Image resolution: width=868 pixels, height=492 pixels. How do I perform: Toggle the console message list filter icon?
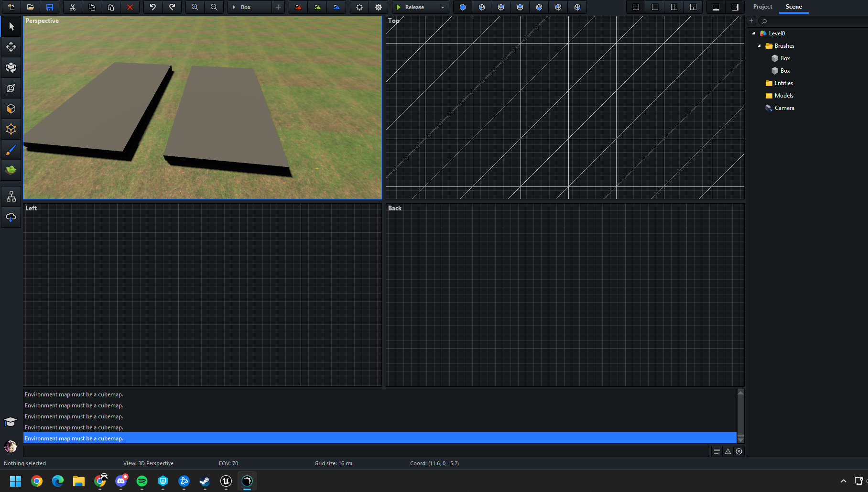coord(716,451)
